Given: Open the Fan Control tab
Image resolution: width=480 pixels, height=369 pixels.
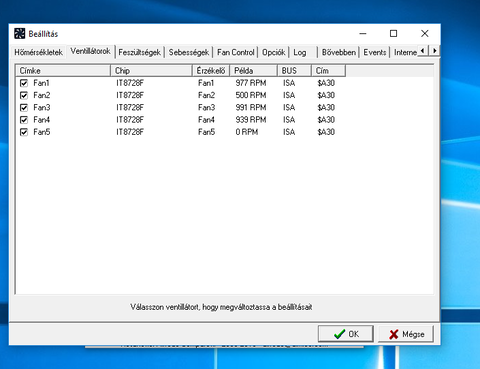Looking at the screenshot, I should 235,52.
